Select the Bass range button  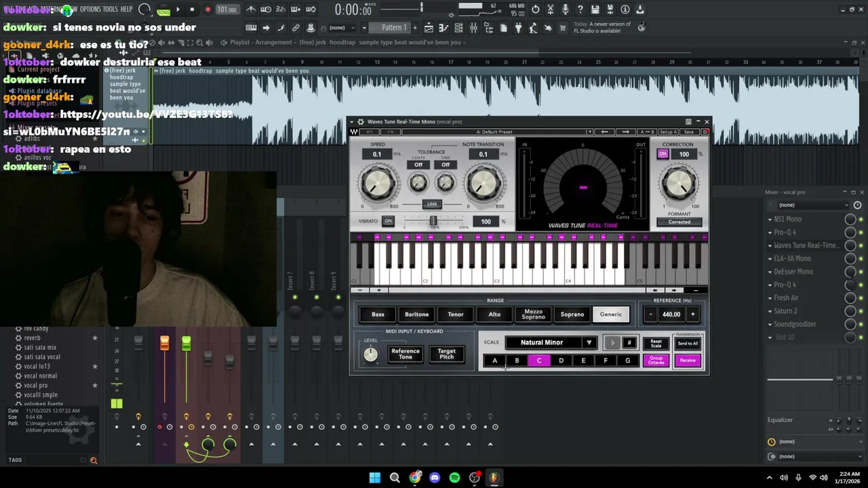point(378,314)
